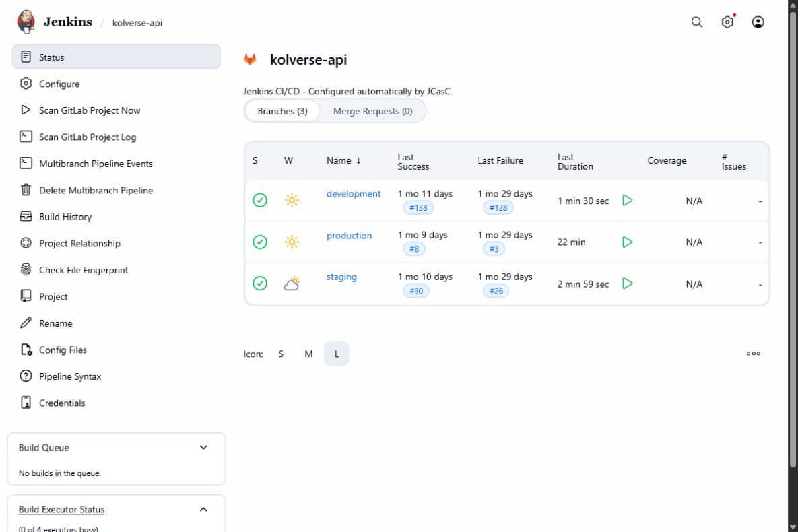798x532 pixels.
Task: Click the Build History inbox icon
Action: 26,216
